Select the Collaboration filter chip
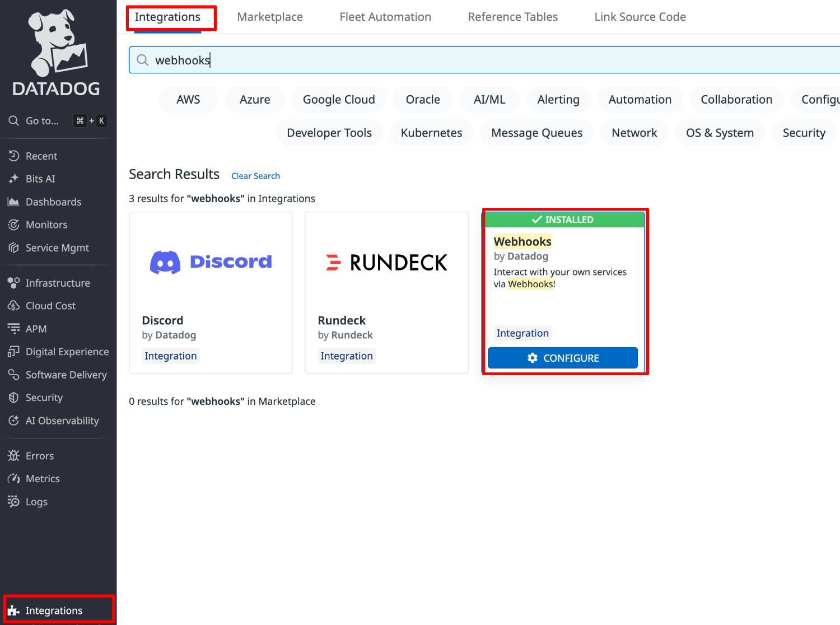840x625 pixels. pos(736,100)
